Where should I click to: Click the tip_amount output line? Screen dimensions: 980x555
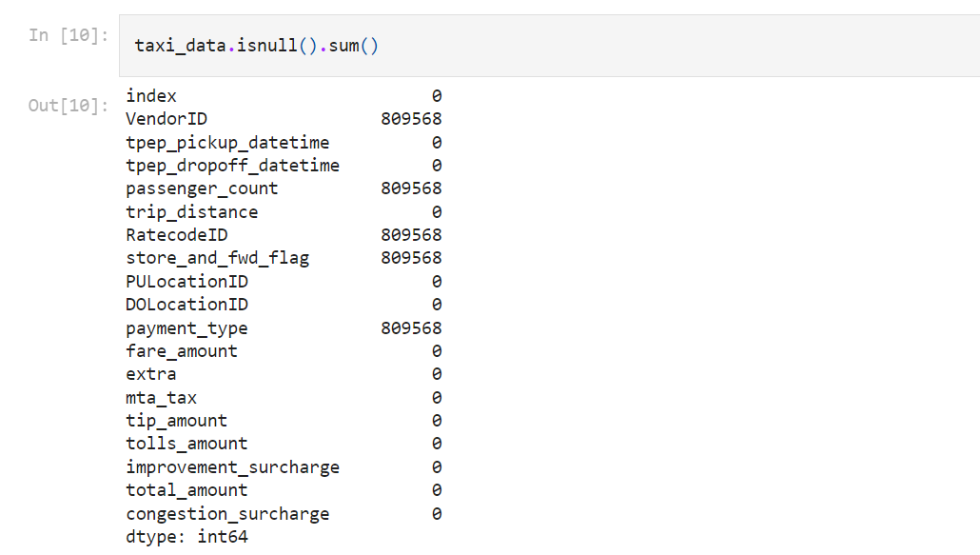point(177,420)
